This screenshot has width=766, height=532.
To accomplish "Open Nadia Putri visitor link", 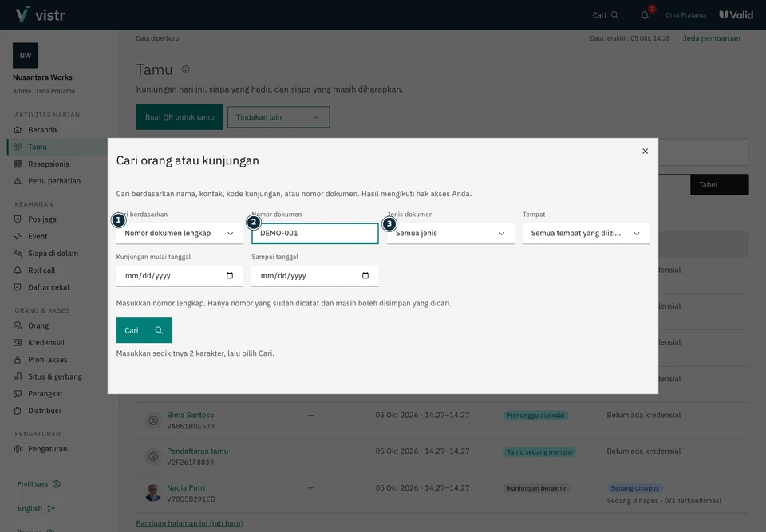I will pyautogui.click(x=186, y=487).
